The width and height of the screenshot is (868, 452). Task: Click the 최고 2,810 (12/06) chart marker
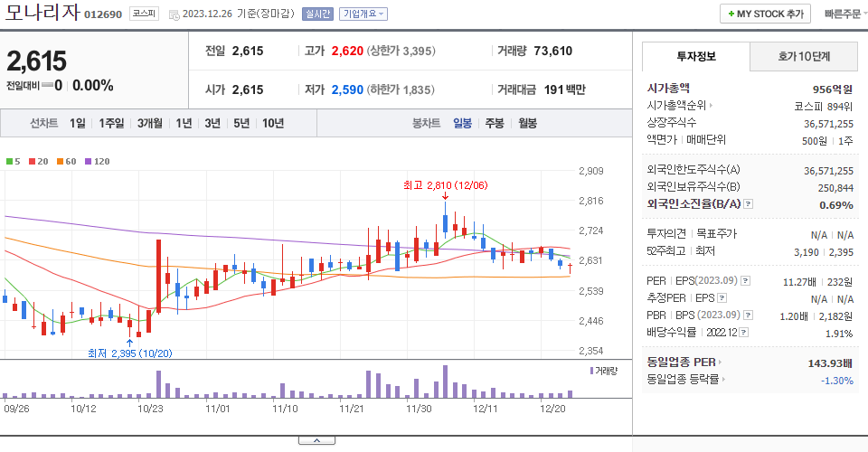pyautogui.click(x=446, y=185)
